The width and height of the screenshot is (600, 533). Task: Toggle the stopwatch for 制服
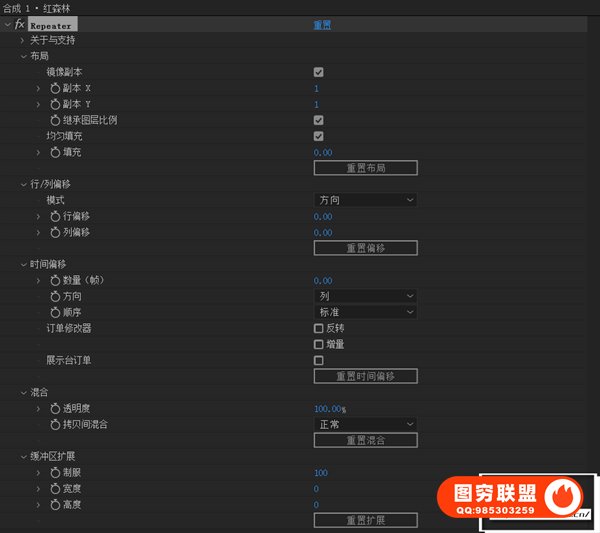click(x=55, y=473)
